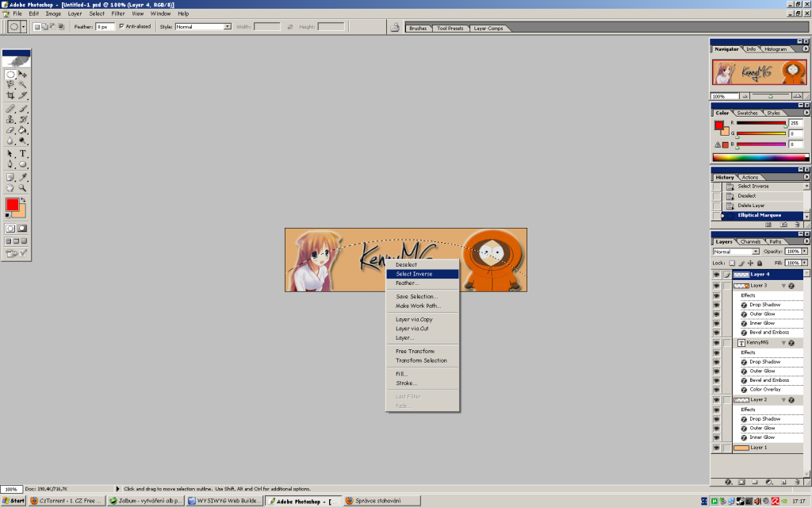This screenshot has height=508, width=812.
Task: Choose Select Inverse from context menu
Action: pyautogui.click(x=423, y=274)
